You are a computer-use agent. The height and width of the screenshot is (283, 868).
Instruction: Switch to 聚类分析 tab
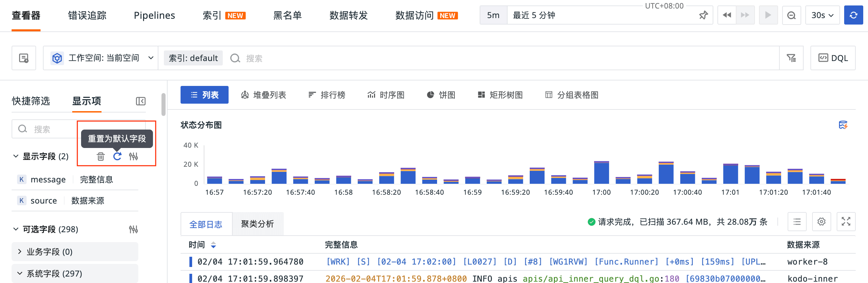(x=258, y=224)
